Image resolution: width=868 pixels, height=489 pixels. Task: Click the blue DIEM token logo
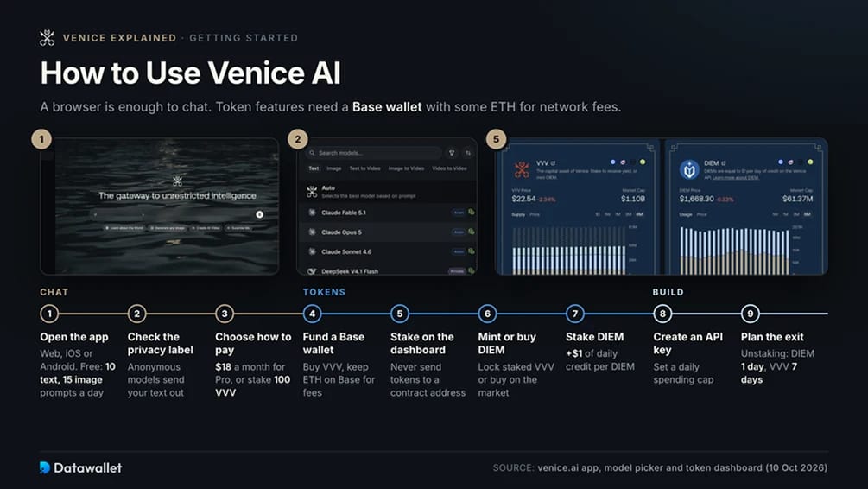click(690, 169)
